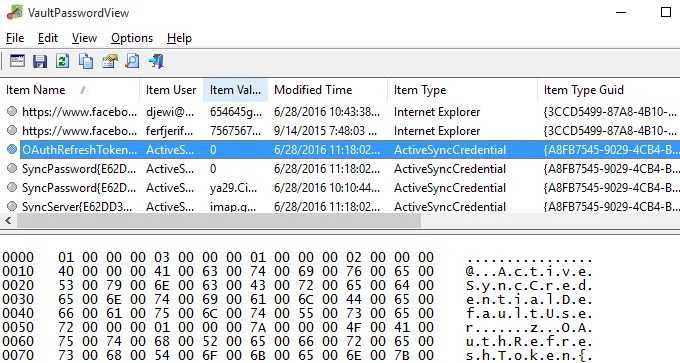This screenshot has height=363, width=680.
Task: Select the SyncPassword row with ya29.Ci value
Action: [x=340, y=188]
